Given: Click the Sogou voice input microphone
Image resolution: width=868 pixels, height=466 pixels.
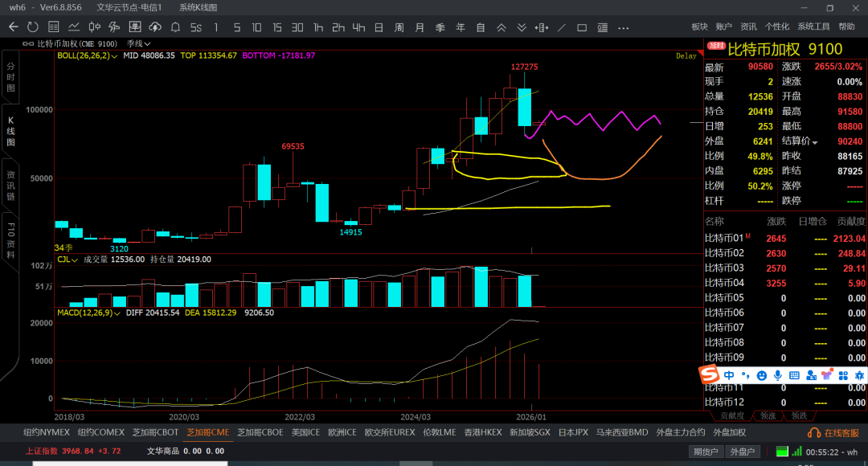Looking at the screenshot, I should pos(778,375).
